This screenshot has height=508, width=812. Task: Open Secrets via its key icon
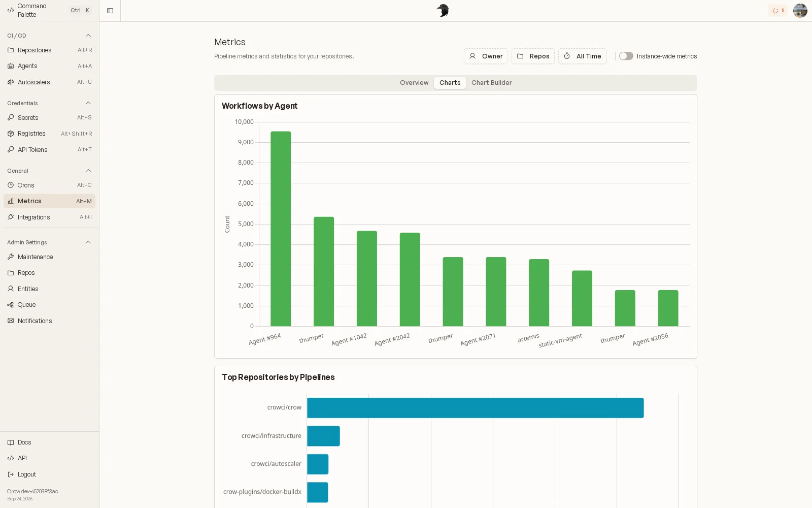click(11, 118)
